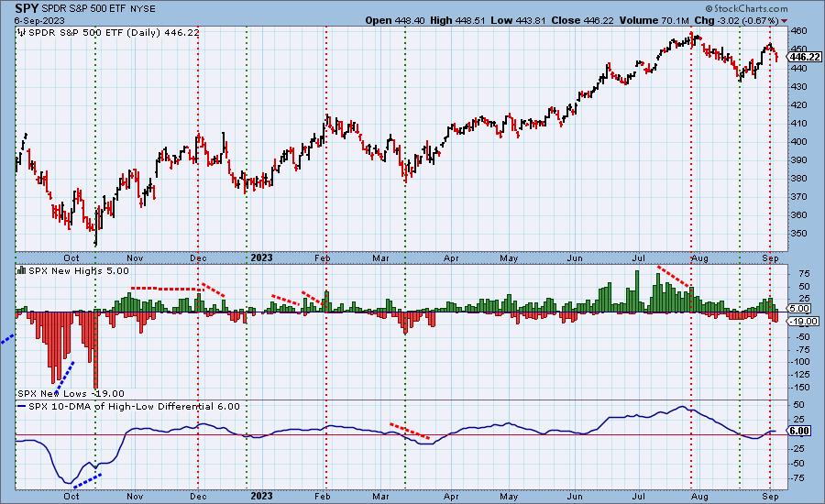This screenshot has height=504, width=825.
Task: Click the SPX New Lows -19.00 legend
Action: click(71, 393)
